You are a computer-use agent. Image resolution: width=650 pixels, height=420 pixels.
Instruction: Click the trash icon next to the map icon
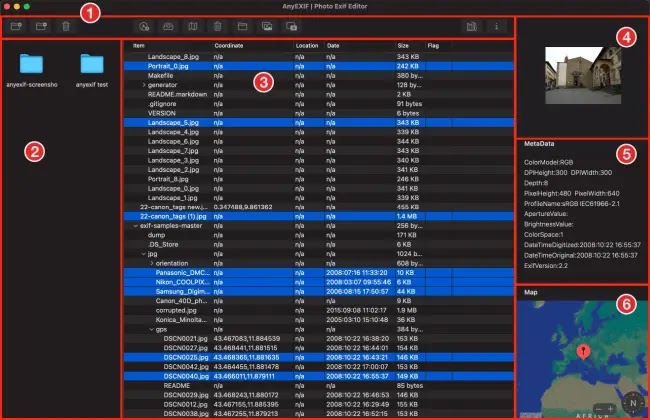(217, 27)
